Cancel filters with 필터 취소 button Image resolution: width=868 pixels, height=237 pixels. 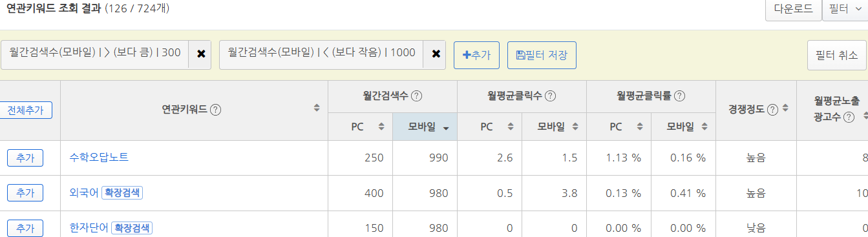pos(836,55)
